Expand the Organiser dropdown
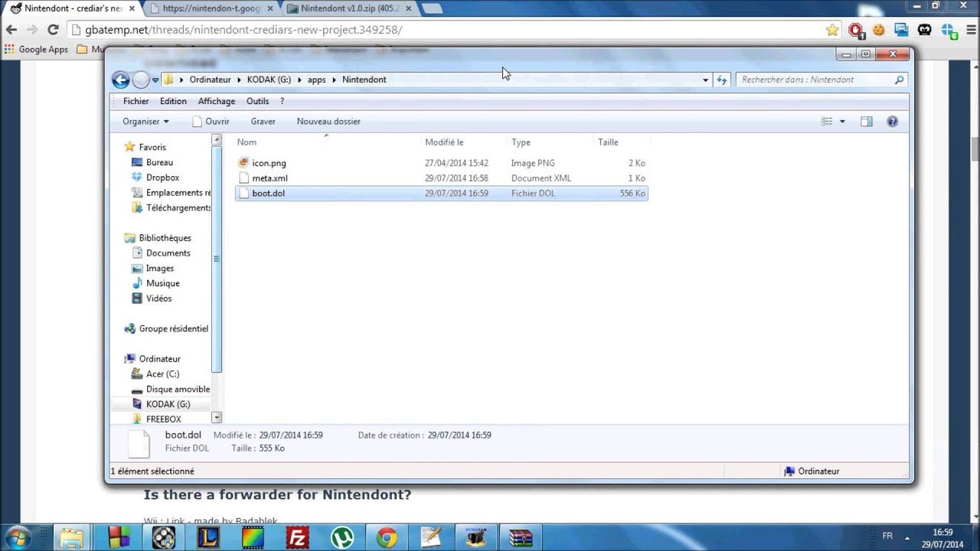 [145, 121]
